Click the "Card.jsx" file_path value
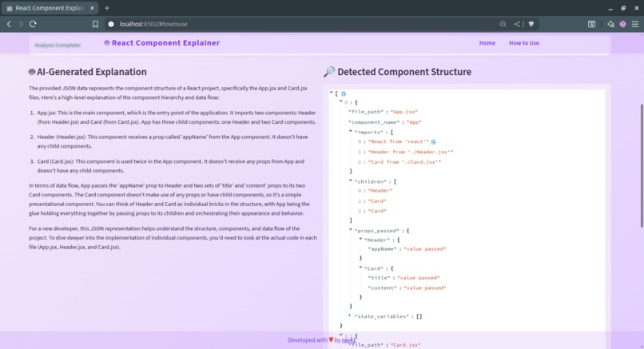644x349 pixels. coord(406,345)
